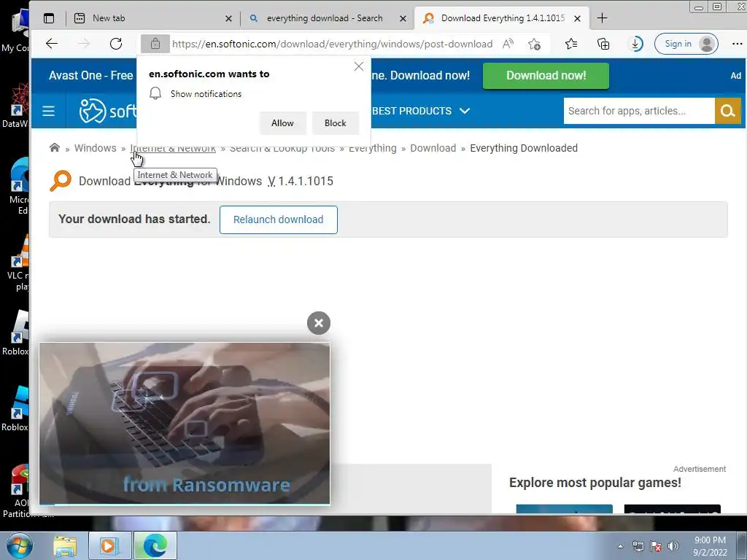Click the Softonic logo
The width and height of the screenshot is (747, 560).
tap(108, 111)
